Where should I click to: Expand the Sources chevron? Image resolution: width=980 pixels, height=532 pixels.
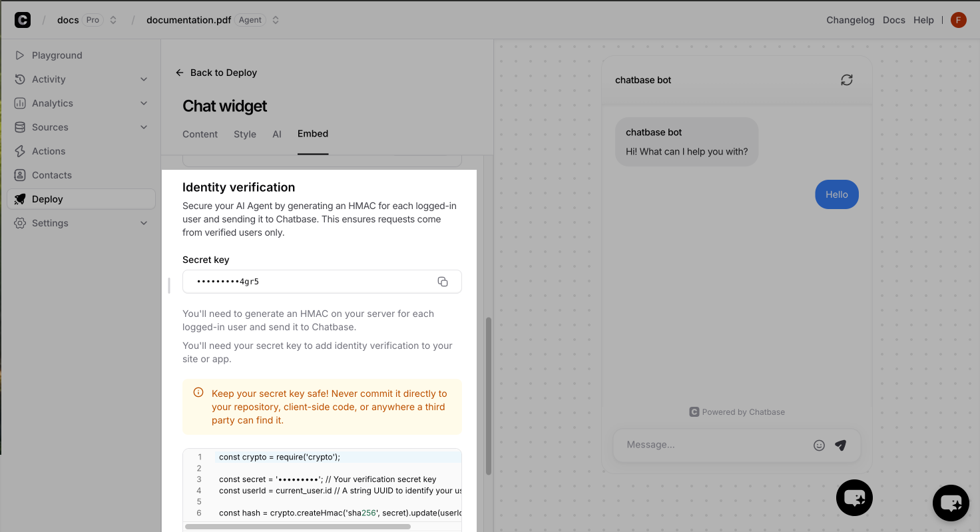[x=144, y=127]
